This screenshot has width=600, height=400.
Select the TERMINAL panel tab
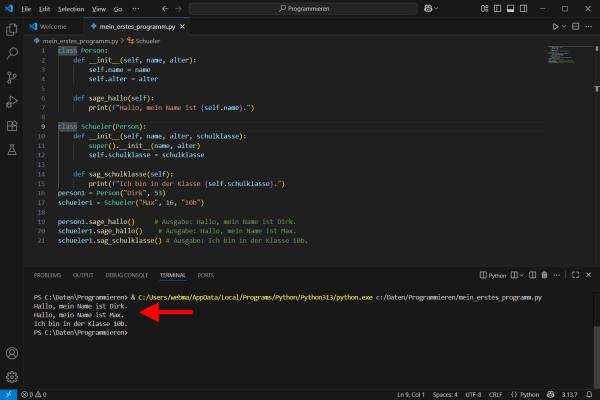173,275
